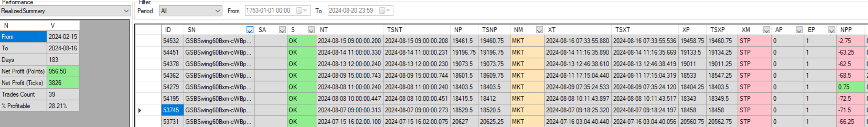The height and width of the screenshot is (127, 868).
Task: Click the NT column header
Action: tap(349, 30)
